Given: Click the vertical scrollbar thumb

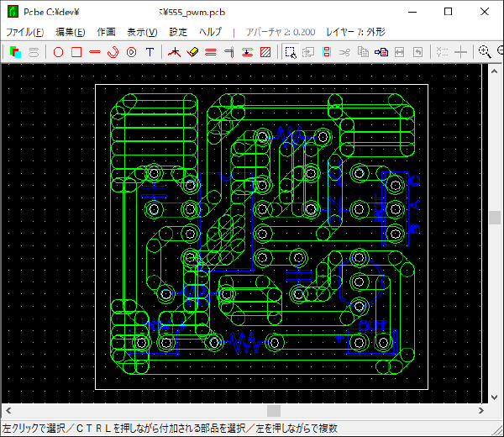Looking at the screenshot, I should pos(496,218).
